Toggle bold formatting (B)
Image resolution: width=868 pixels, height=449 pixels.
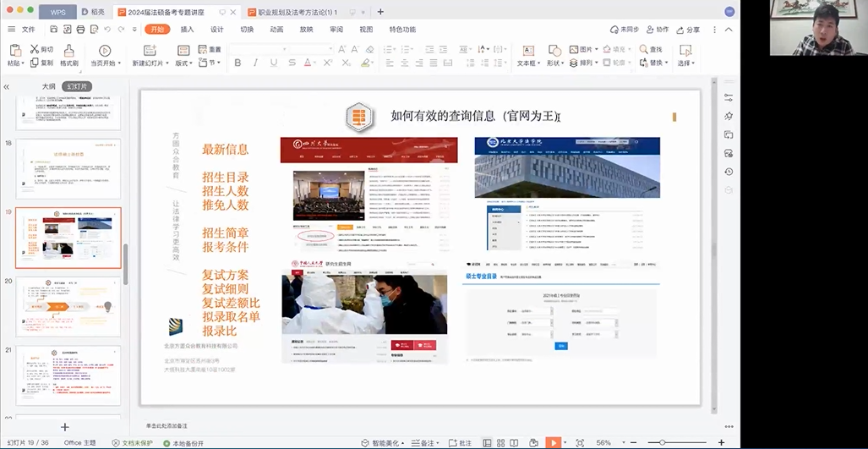[237, 63]
